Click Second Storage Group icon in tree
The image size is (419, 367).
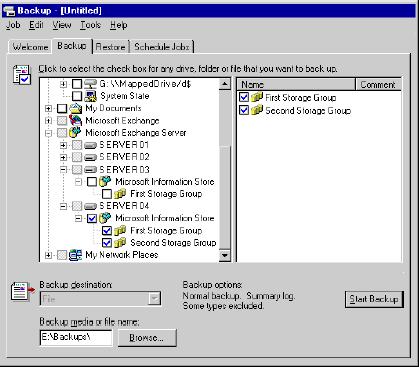[x=120, y=242]
